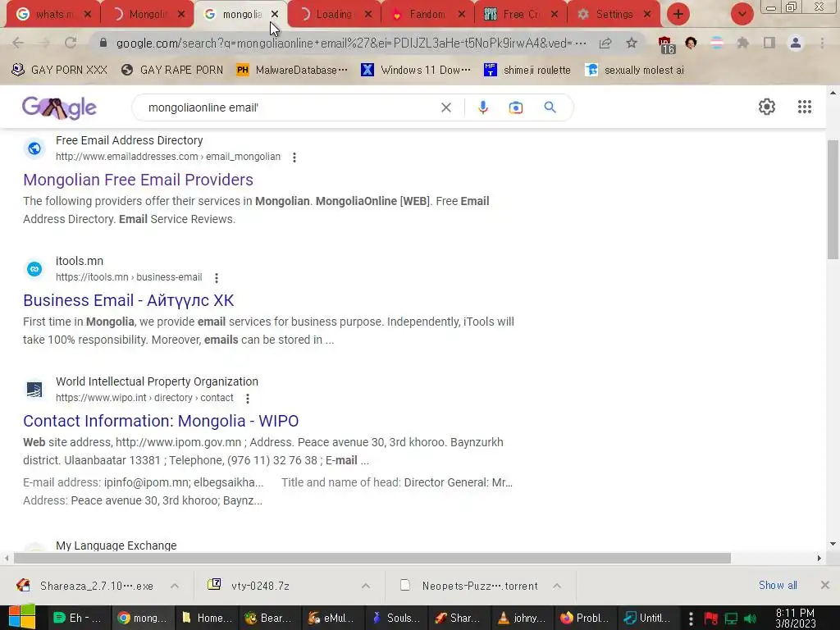Click the scrollbar down arrow
The height and width of the screenshot is (630, 840).
pos(833,544)
